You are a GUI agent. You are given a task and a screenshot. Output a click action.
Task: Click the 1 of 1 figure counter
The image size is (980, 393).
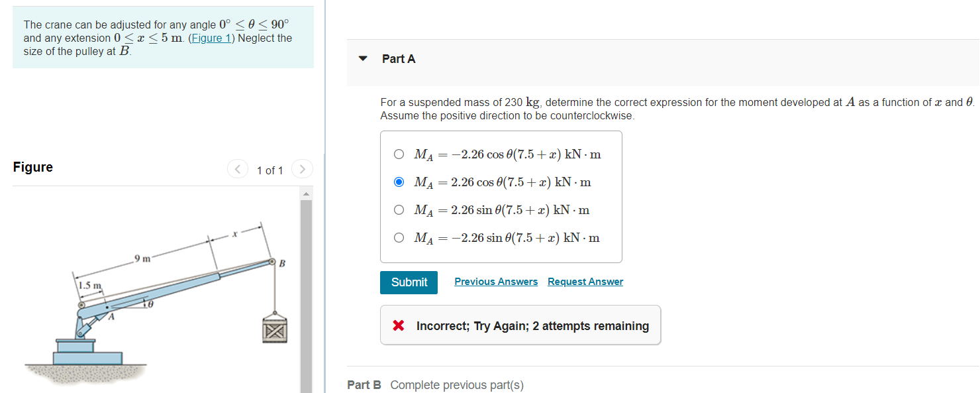269,170
